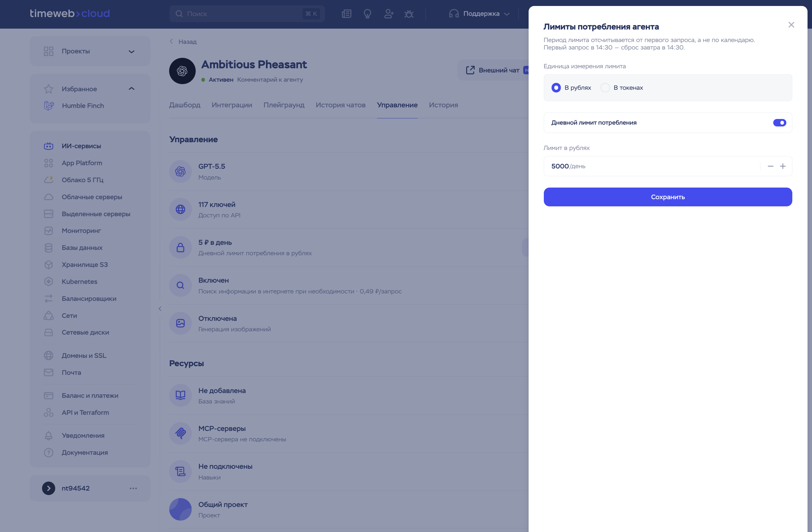Switch to the Дашборд tab
The image size is (812, 532).
click(185, 105)
